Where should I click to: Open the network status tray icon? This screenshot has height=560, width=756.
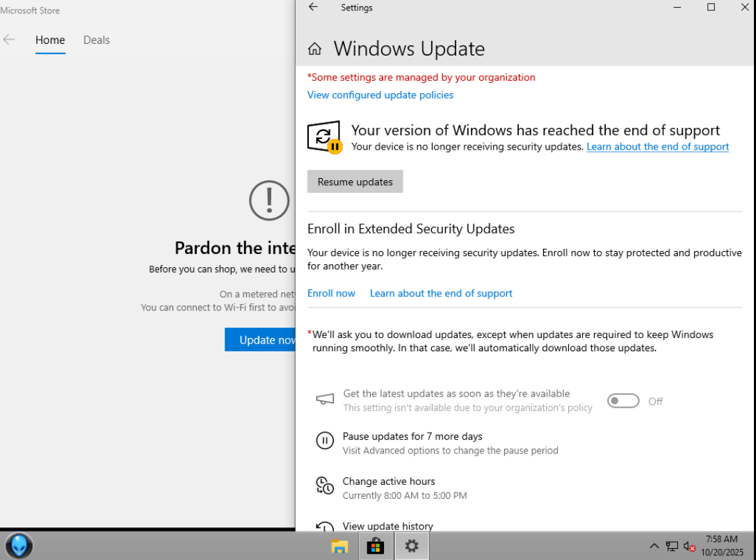(x=672, y=546)
